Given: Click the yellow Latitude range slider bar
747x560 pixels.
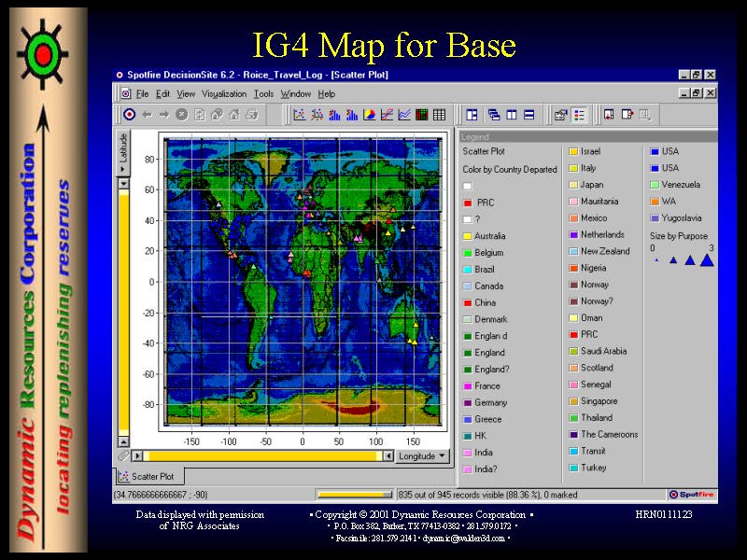Looking at the screenshot, I should 122,313.
